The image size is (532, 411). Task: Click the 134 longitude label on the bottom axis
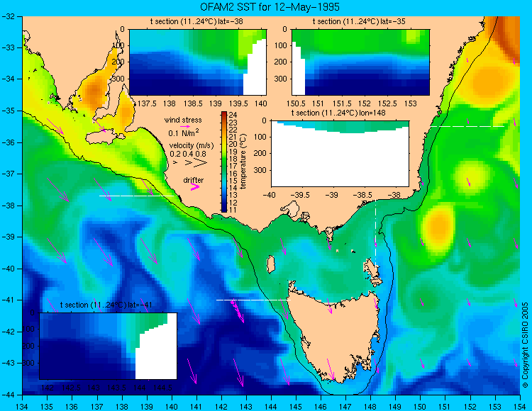point(22,407)
